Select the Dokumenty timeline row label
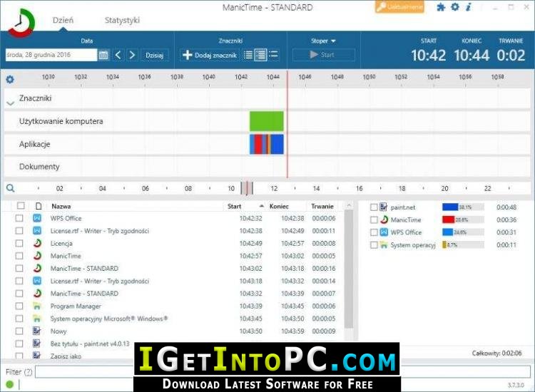The width and height of the screenshot is (535, 392). click(x=39, y=167)
